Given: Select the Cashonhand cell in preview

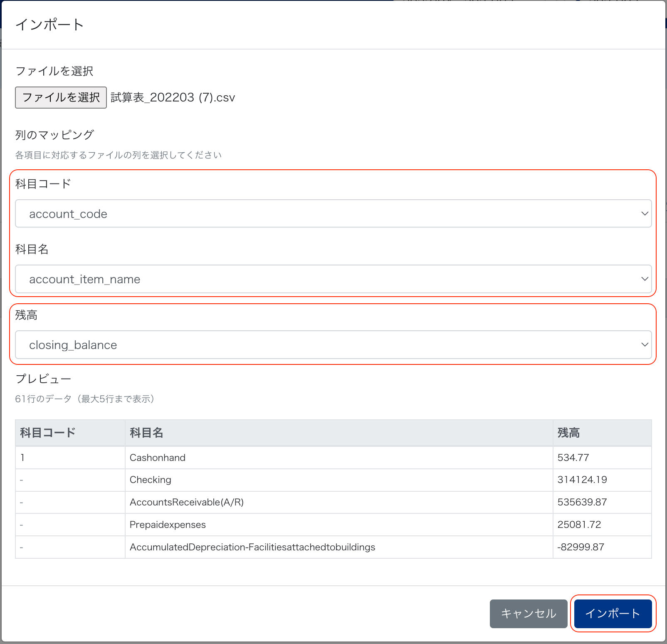Looking at the screenshot, I should click(x=158, y=458).
